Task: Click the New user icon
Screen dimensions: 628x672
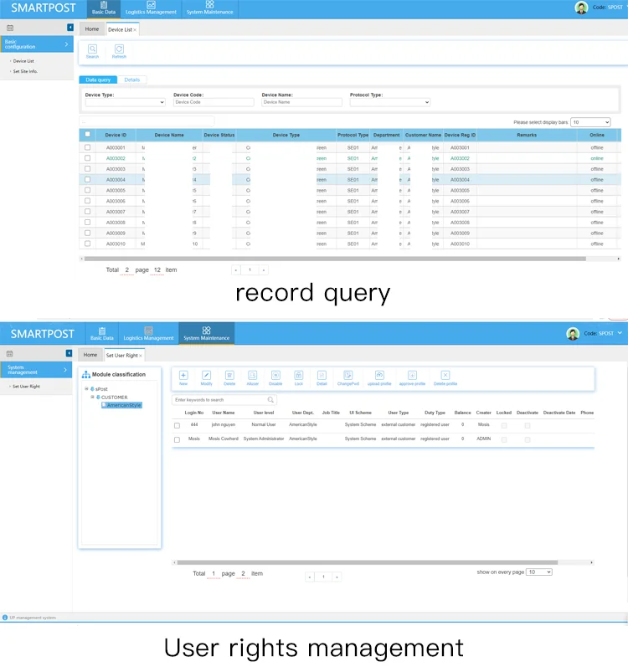Action: click(183, 376)
